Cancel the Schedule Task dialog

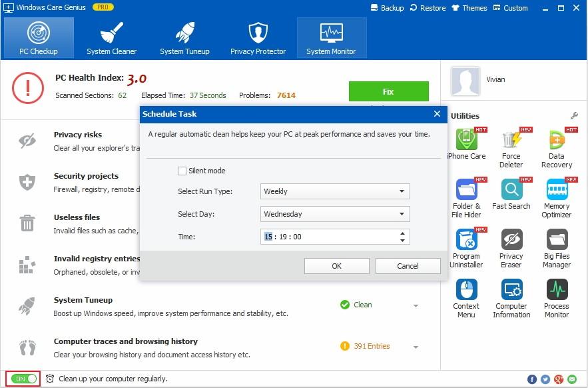408,266
